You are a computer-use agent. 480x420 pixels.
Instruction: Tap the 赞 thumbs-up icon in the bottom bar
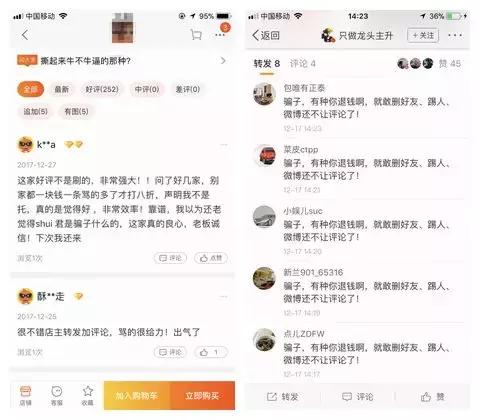(x=432, y=397)
